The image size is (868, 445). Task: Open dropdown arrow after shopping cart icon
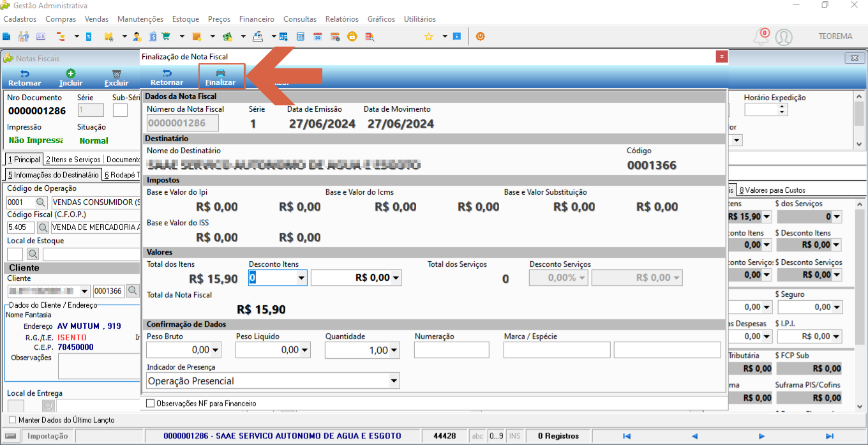tap(182, 36)
